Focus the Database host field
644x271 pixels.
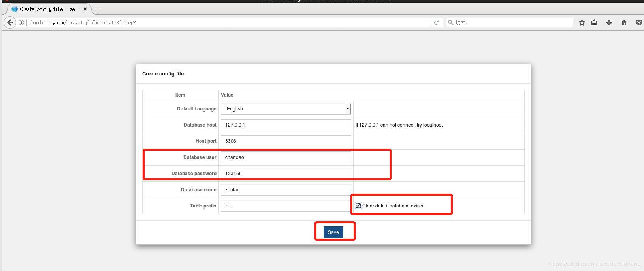click(286, 125)
